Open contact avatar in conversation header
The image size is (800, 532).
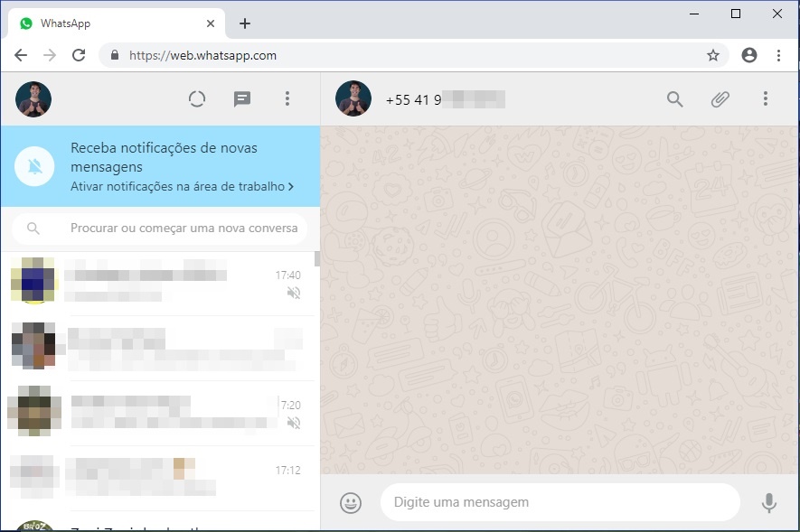coord(353,98)
